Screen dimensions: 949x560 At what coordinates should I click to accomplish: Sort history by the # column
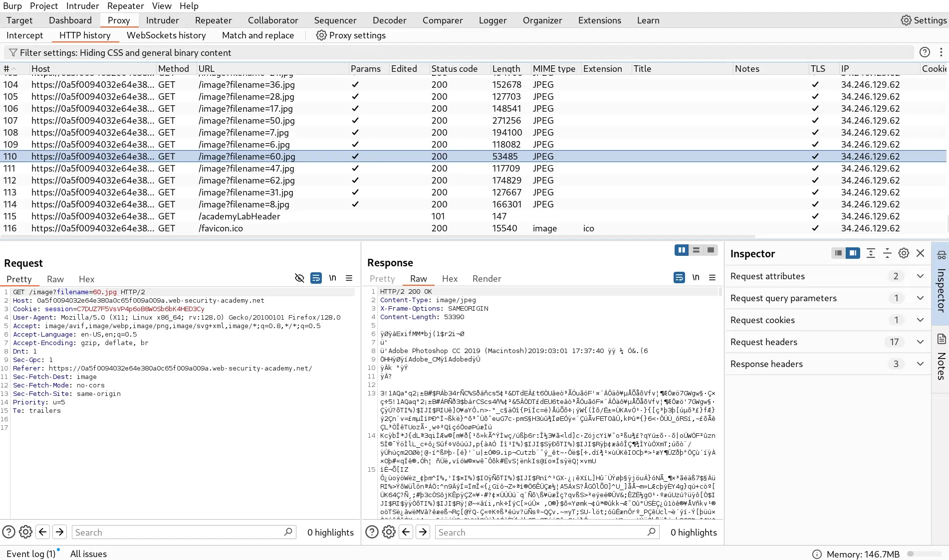point(14,69)
